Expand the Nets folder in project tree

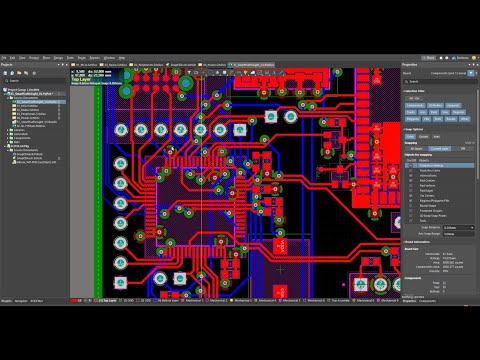pos(8,142)
